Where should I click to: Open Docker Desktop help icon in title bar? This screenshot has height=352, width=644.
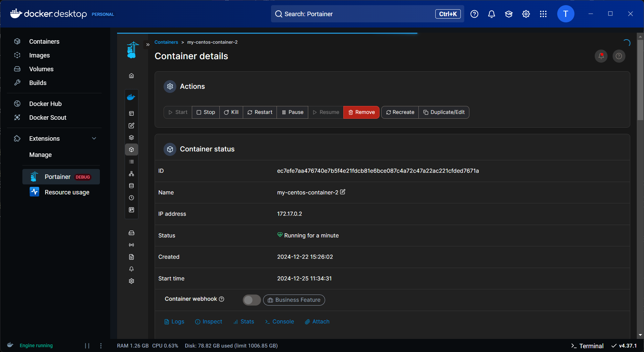pos(474,14)
